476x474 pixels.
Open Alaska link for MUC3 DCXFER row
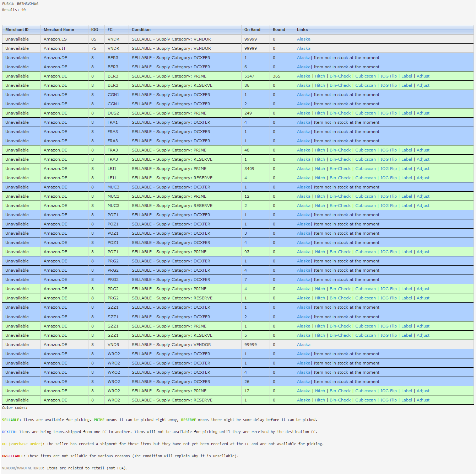coord(303,187)
